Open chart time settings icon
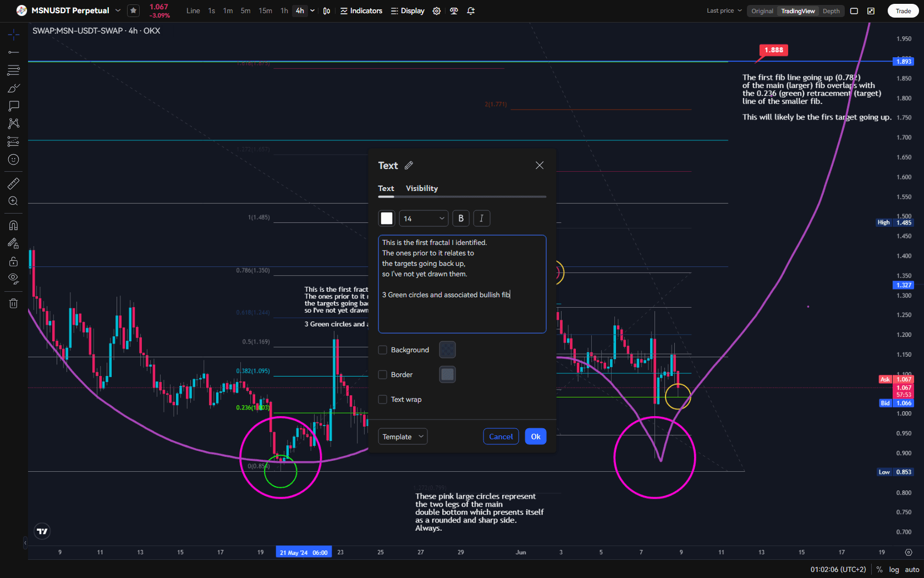 pyautogui.click(x=909, y=552)
